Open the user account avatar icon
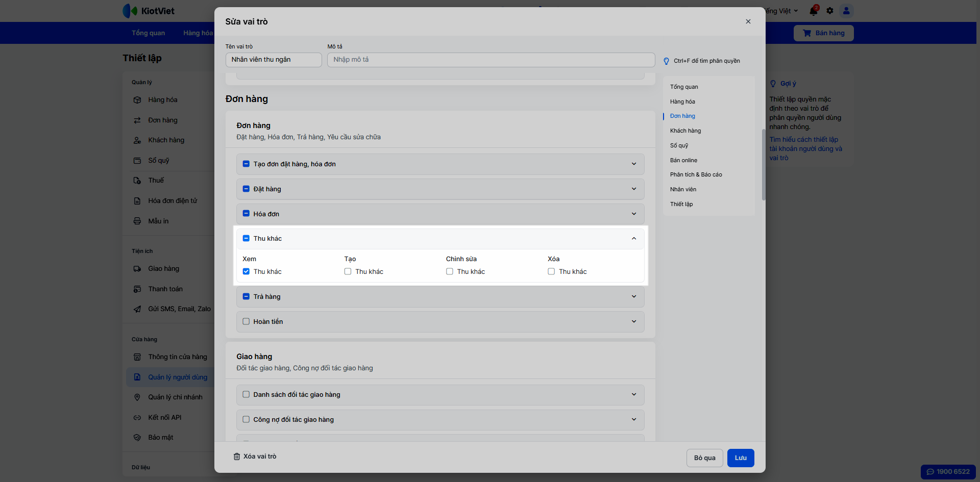 tap(846, 11)
